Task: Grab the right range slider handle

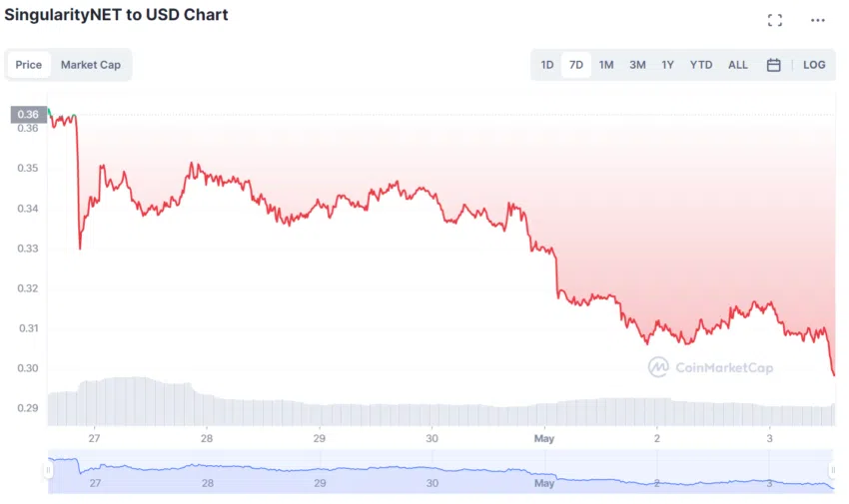Action: point(833,470)
